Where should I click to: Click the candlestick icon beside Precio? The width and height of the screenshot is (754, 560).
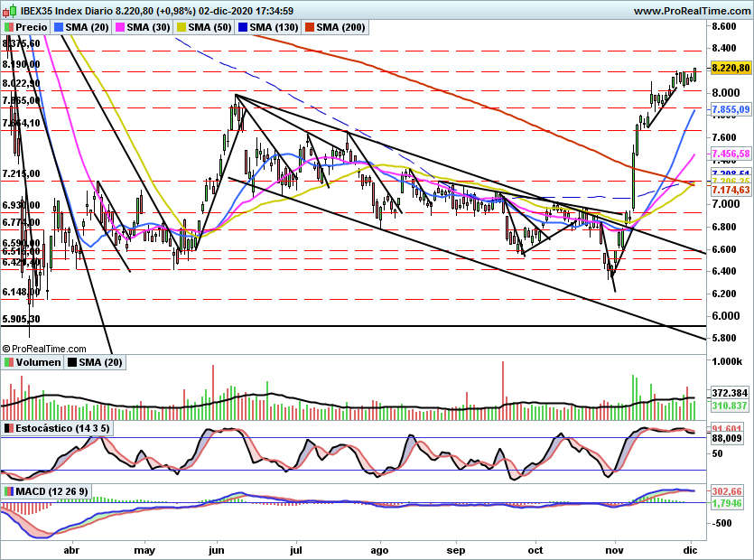9,27
